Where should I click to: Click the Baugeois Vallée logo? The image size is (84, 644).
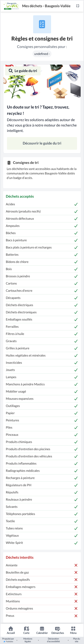pyautogui.click(x=11, y=6)
